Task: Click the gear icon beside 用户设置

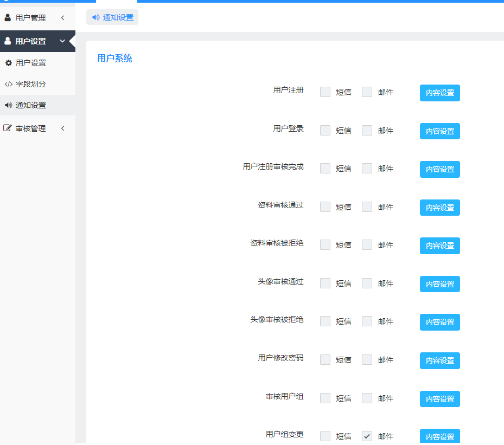Action: pos(8,62)
